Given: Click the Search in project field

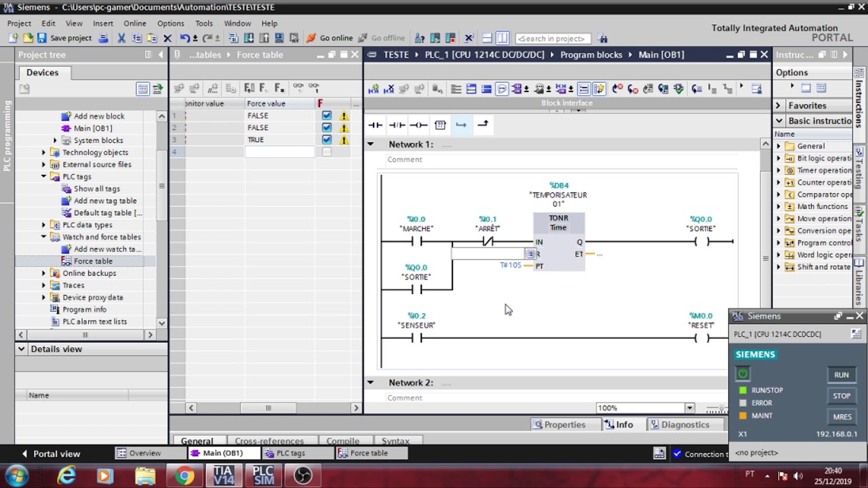Looking at the screenshot, I should tap(553, 39).
